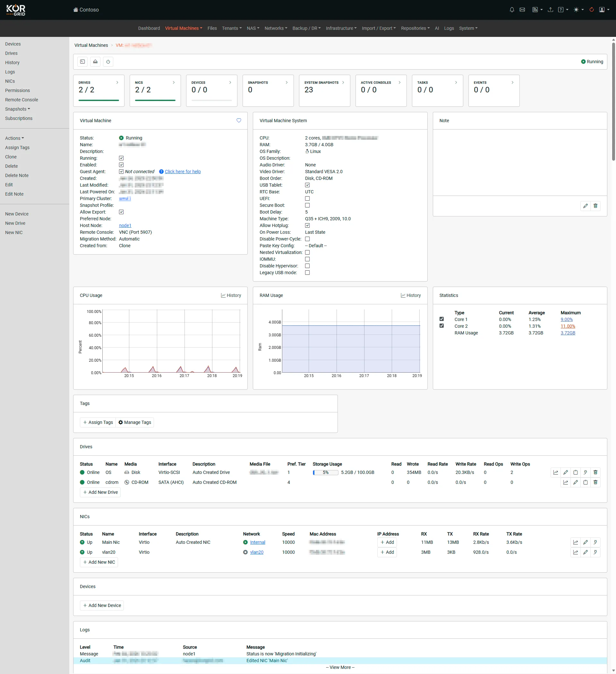Screen dimensions: 616x674
Task: Expand the Virtual Machines nav dropdown
Action: point(184,28)
